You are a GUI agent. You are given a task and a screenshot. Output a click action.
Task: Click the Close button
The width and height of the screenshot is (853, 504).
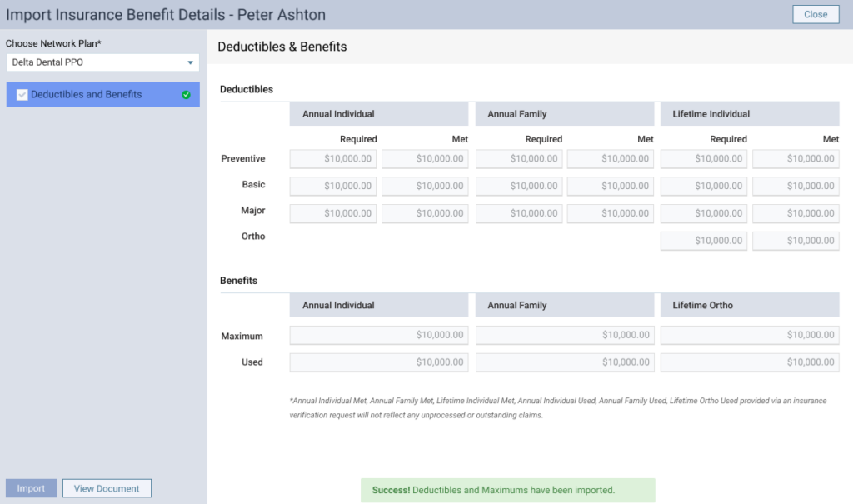pyautogui.click(x=815, y=14)
